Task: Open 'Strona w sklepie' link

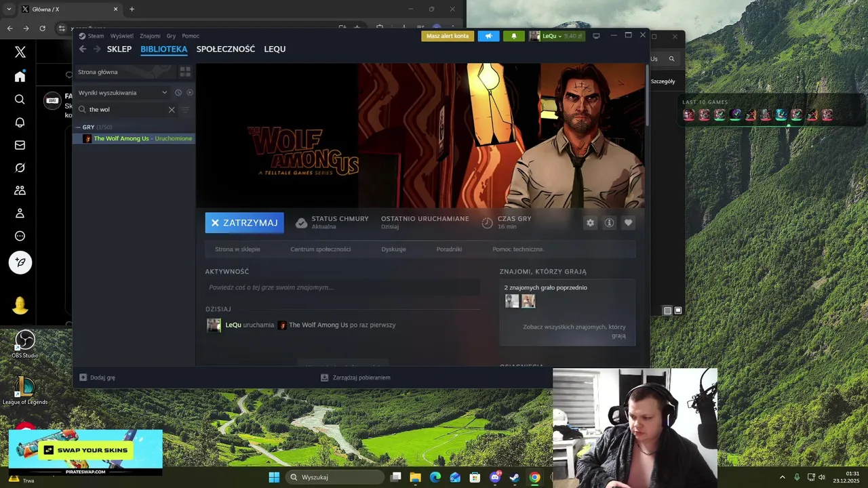Action: 237,249
